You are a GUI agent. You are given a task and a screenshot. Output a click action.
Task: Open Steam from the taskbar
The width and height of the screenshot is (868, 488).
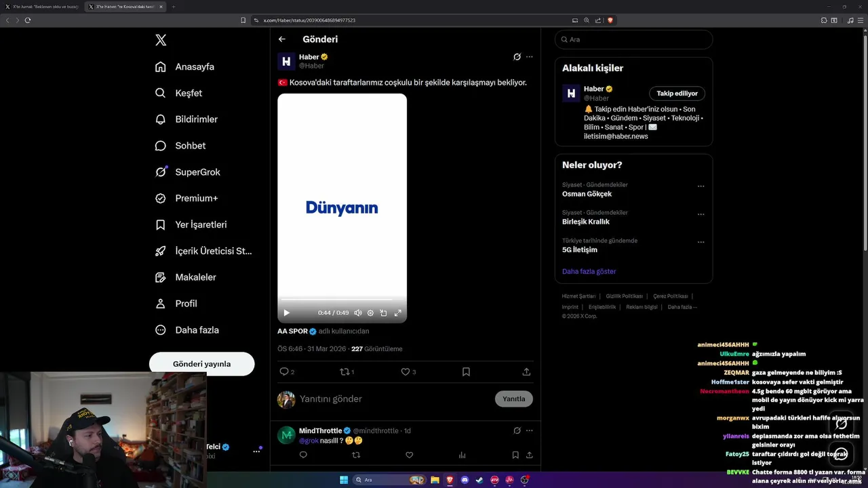pyautogui.click(x=479, y=480)
